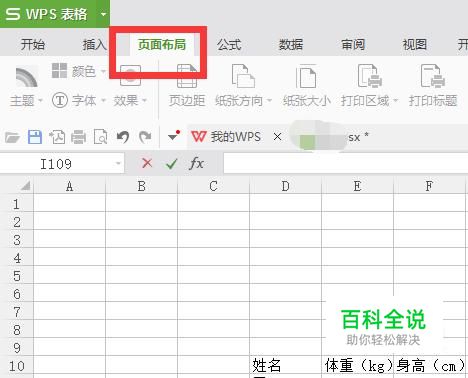Select row 1 header
The height and width of the screenshot is (378, 468).
(17, 204)
